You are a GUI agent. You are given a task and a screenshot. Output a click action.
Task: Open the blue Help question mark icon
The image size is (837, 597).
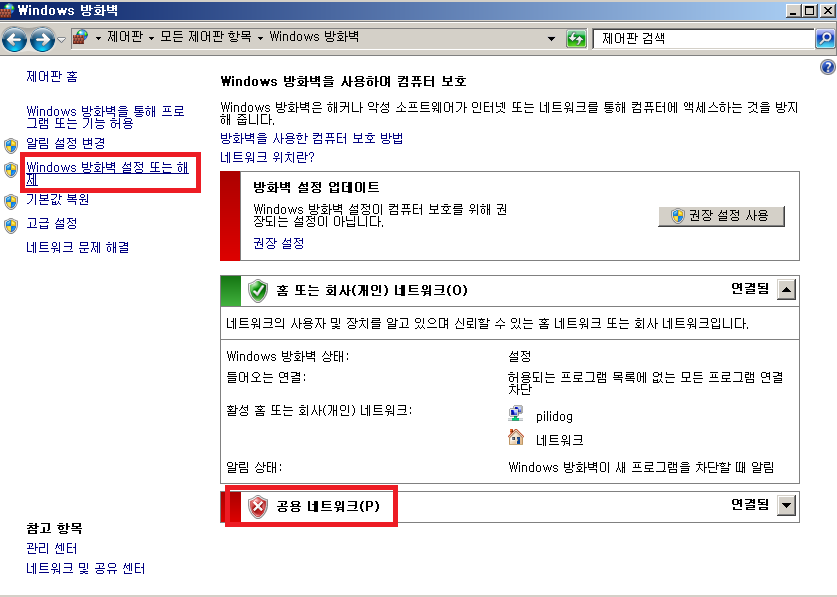[828, 67]
